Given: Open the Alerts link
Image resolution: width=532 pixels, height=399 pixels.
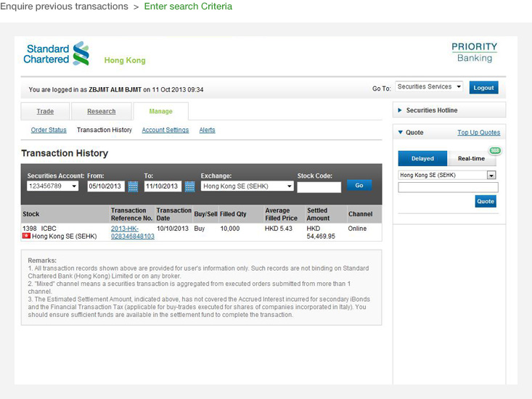Looking at the screenshot, I should coord(207,130).
